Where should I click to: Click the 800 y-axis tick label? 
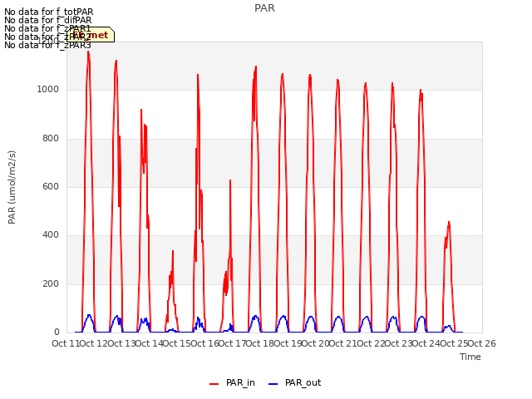(x=51, y=139)
